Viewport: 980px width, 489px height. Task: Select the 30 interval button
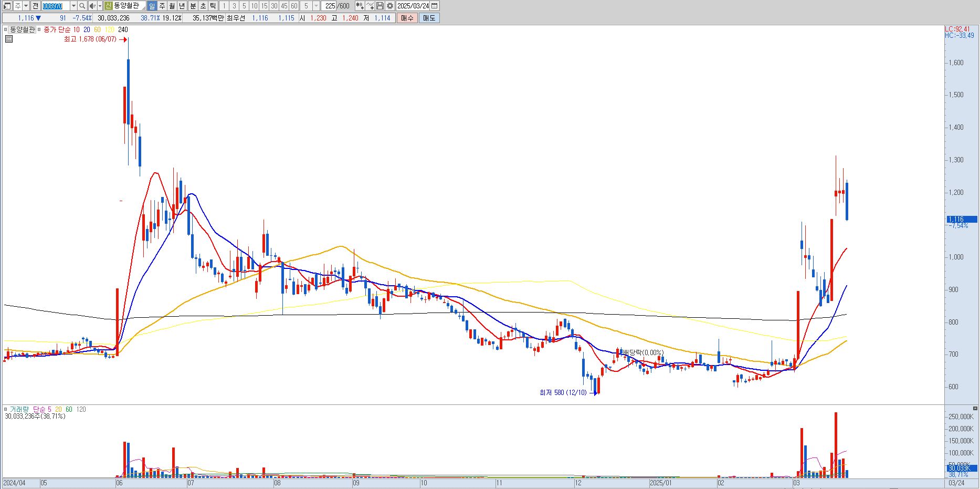coord(274,6)
